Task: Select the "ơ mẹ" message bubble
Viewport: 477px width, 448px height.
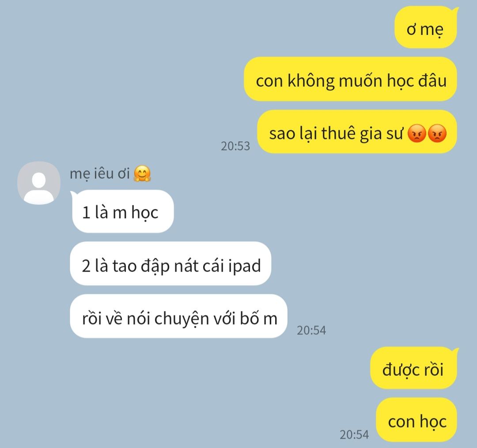Action: point(426,28)
